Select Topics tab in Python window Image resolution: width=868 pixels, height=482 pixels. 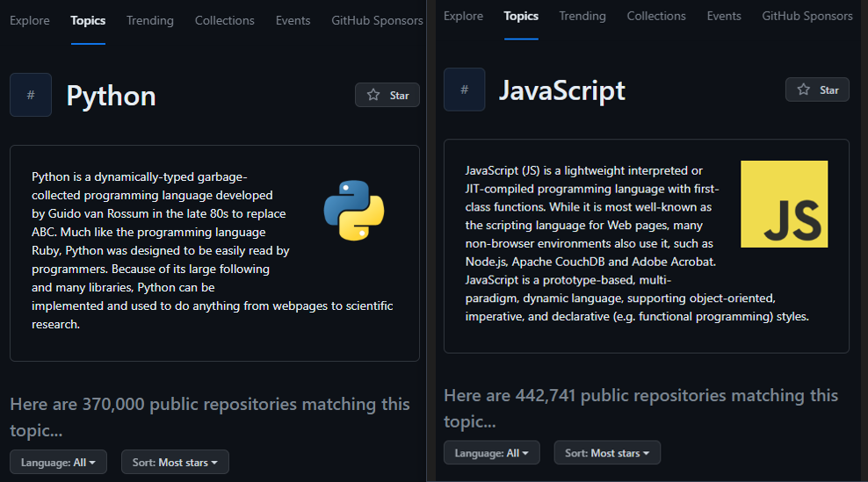click(88, 20)
